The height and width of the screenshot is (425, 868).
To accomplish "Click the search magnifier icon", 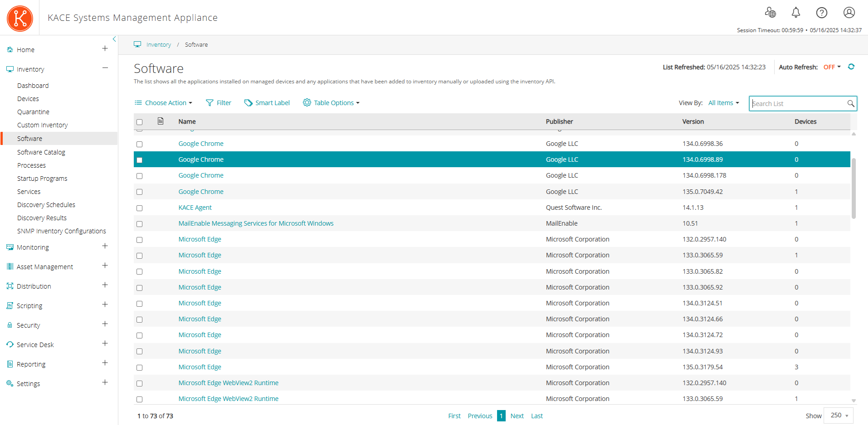I will 851,103.
